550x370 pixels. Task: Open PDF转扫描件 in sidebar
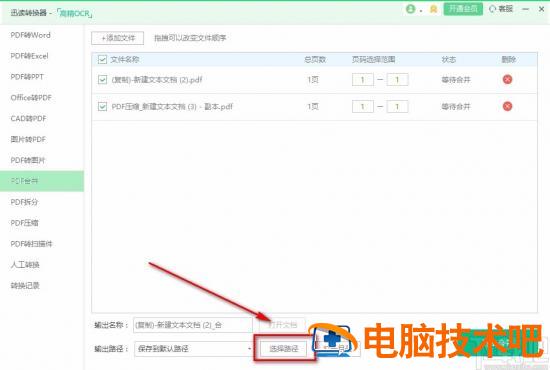point(31,244)
